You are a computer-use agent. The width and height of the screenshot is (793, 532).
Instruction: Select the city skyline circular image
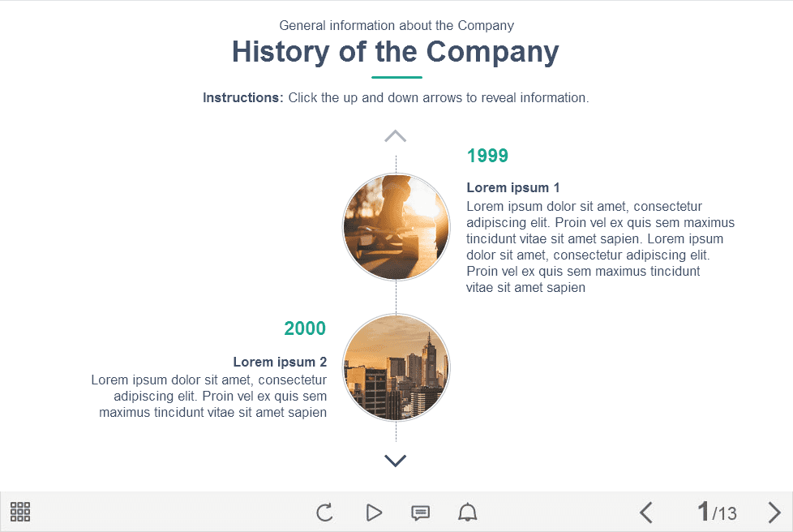click(x=396, y=367)
